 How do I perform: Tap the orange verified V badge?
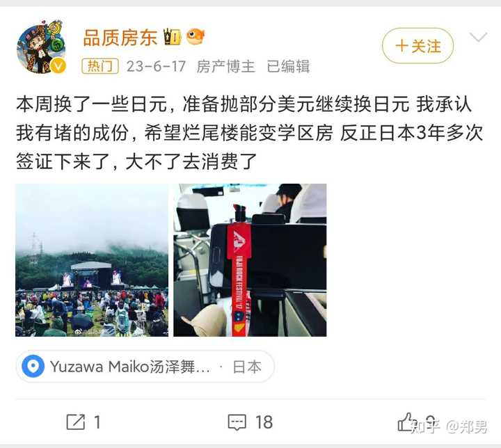(x=58, y=66)
